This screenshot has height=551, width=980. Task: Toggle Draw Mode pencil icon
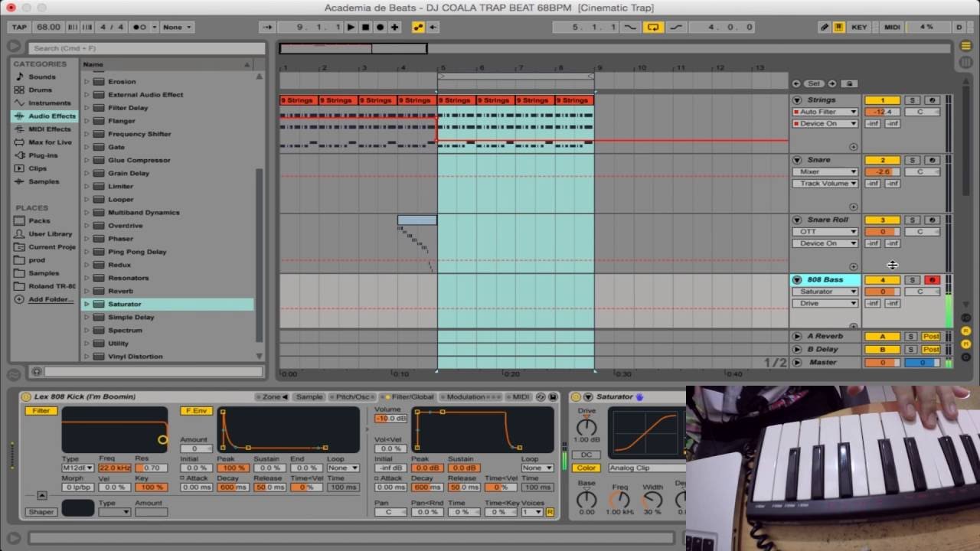click(825, 27)
